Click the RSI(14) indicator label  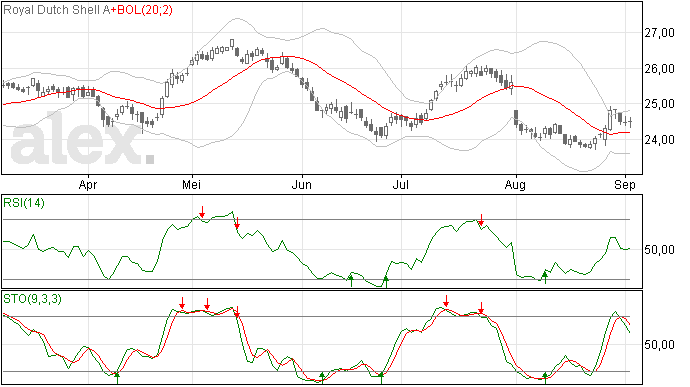click(24, 203)
